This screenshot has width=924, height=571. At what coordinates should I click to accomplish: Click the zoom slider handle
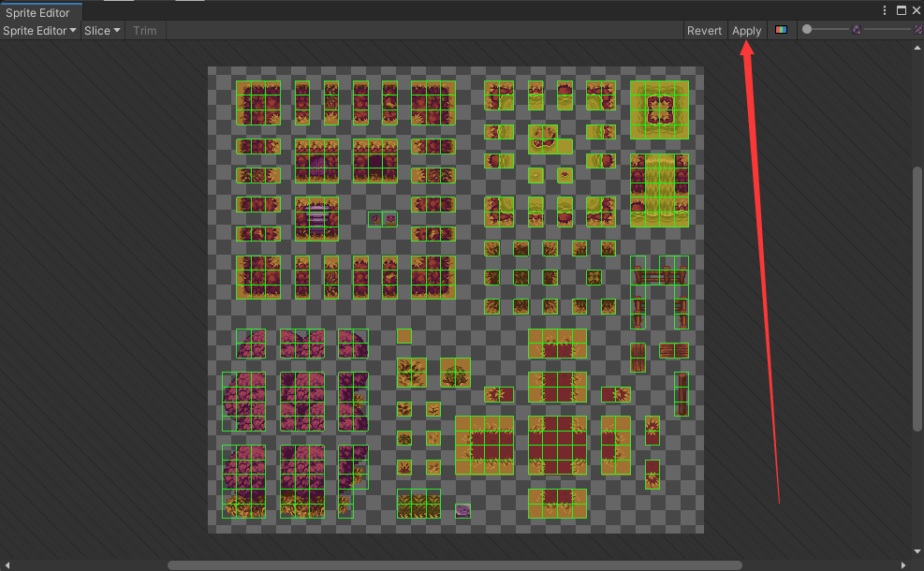click(807, 29)
